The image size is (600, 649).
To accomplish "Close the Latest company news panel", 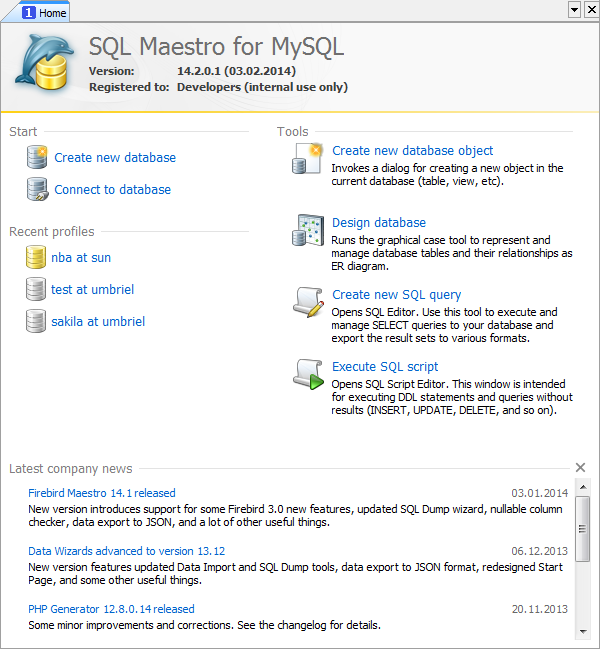I will 581,467.
